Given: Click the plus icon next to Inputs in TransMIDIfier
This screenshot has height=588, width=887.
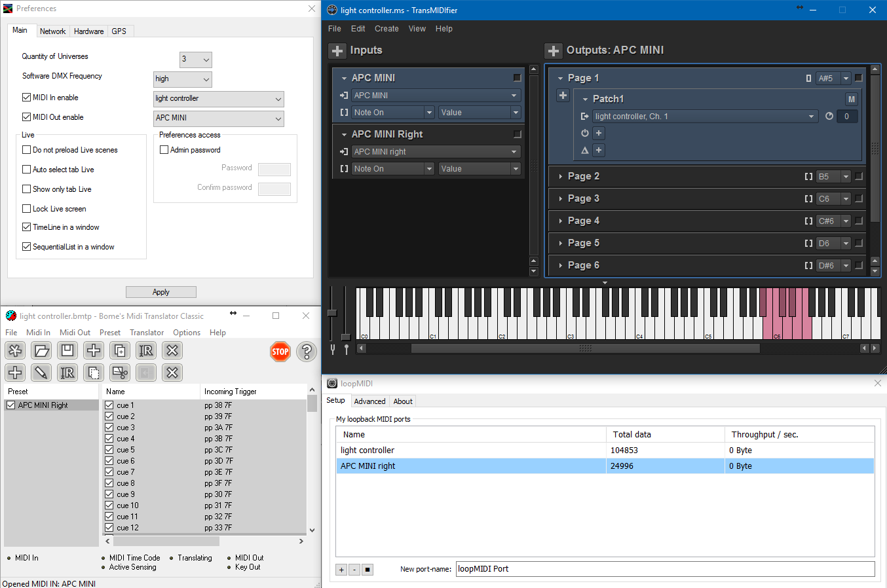Looking at the screenshot, I should tap(337, 50).
